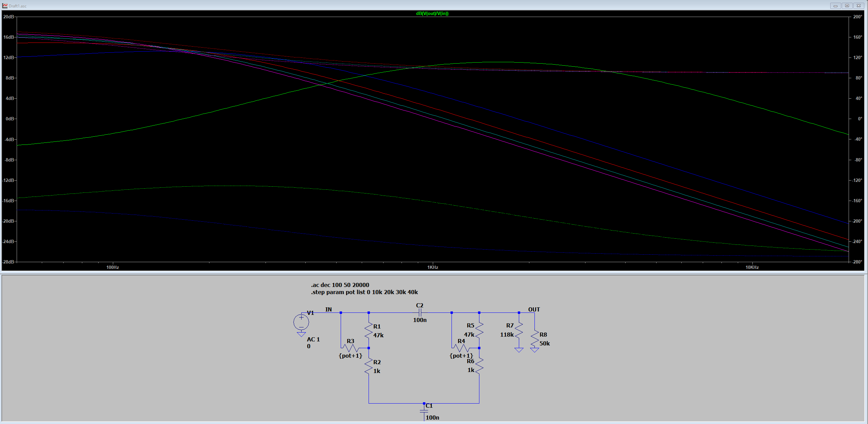The height and width of the screenshot is (424, 868).
Task: Click the 120° phase axis label
Action: 858,58
